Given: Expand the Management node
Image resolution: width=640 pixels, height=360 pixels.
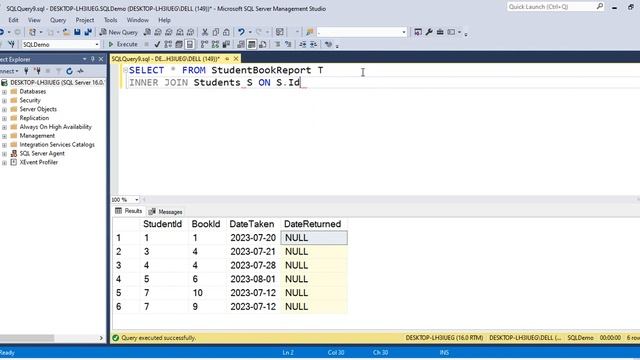Looking at the screenshot, I should (4, 136).
